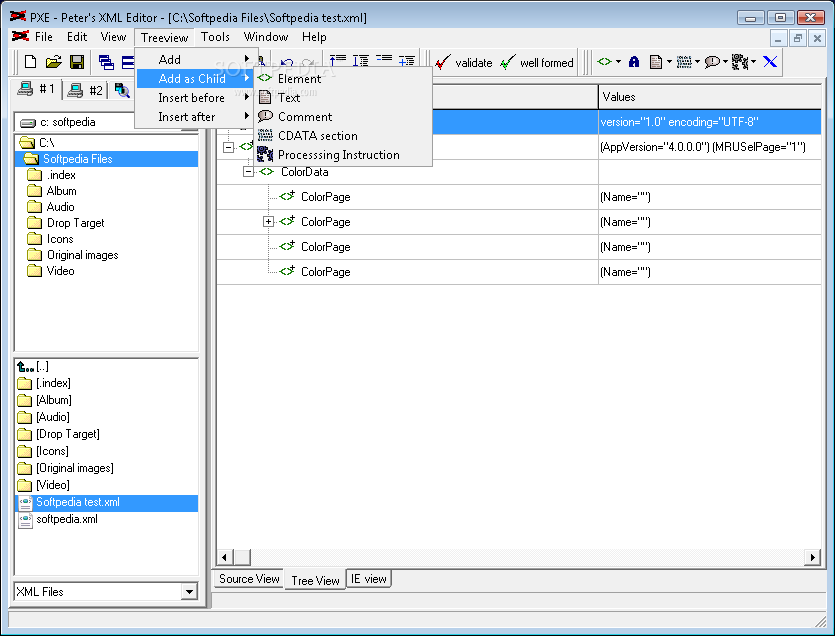835x636 pixels.
Task: Select Softpedia test.xml in file list
Action: (x=107, y=502)
